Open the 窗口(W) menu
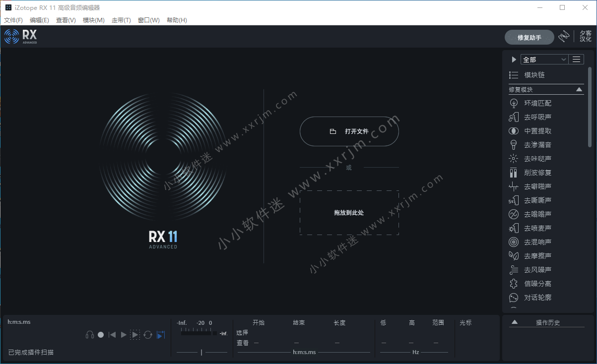Screen dimensions: 597x364 click(x=149, y=20)
